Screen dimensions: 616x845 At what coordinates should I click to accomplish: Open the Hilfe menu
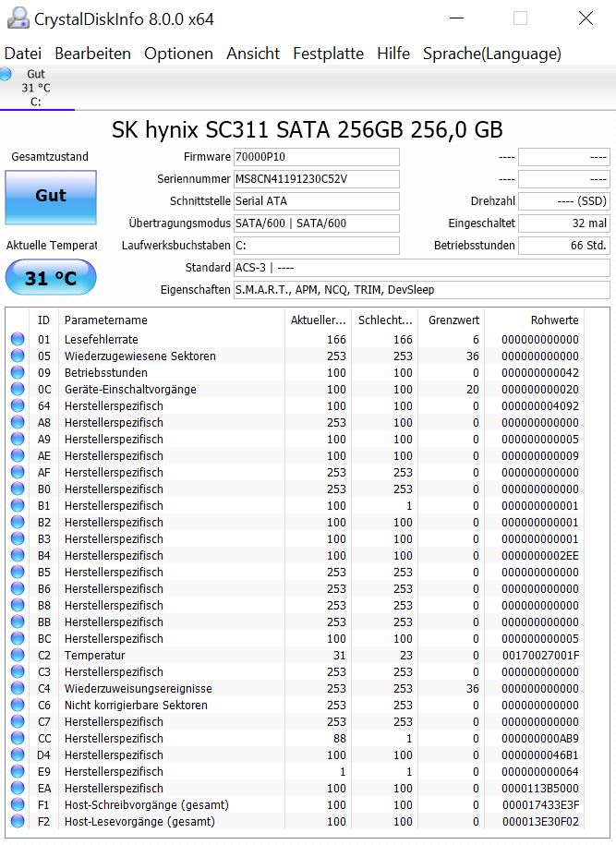pos(393,54)
